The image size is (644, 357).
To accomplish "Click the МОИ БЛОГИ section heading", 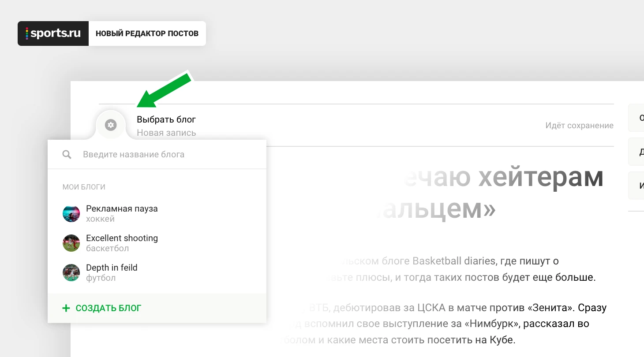I will coord(84,187).
